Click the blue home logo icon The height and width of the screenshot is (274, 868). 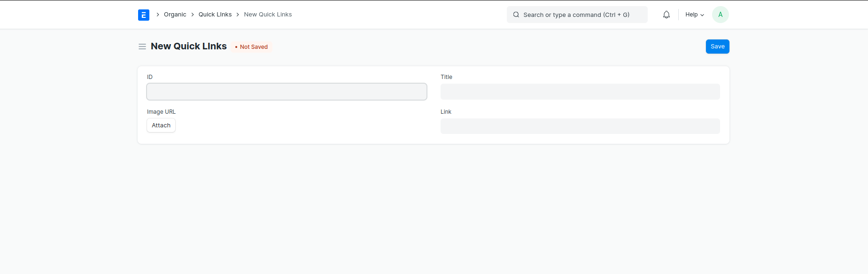(x=144, y=15)
